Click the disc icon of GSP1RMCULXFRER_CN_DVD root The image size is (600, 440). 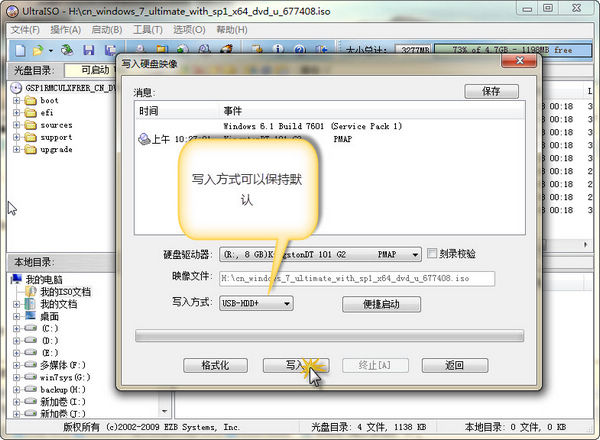tap(16, 88)
